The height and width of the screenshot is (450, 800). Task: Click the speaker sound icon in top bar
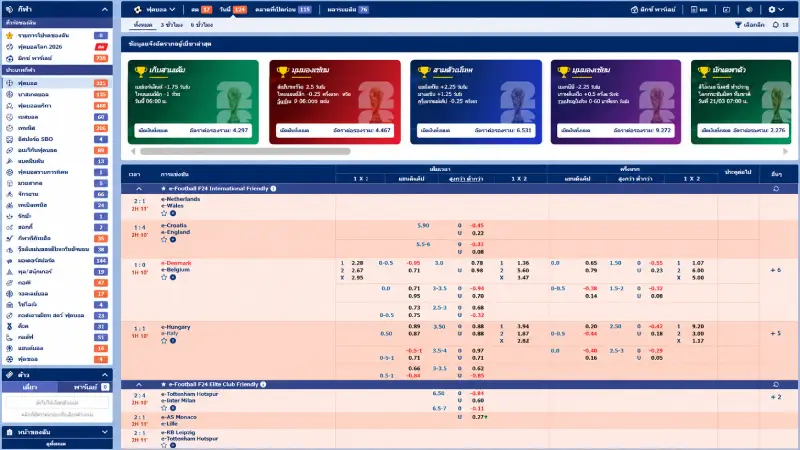749,9
